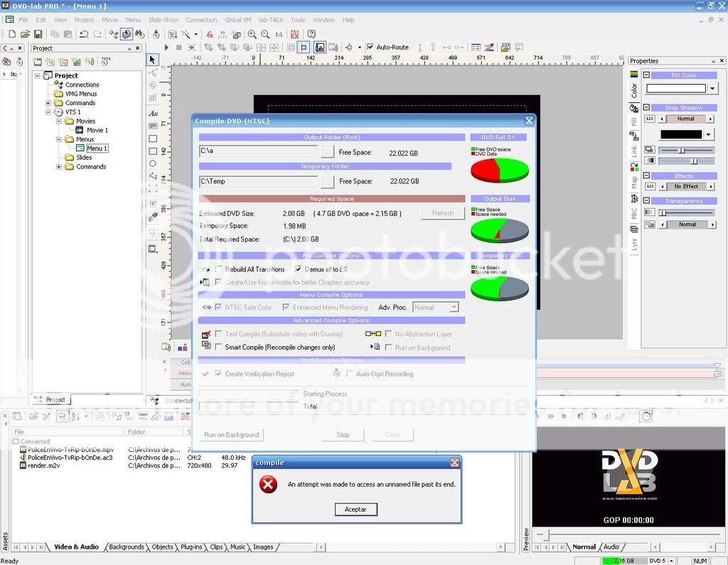
Task: Click the red X error icon
Action: 268,484
